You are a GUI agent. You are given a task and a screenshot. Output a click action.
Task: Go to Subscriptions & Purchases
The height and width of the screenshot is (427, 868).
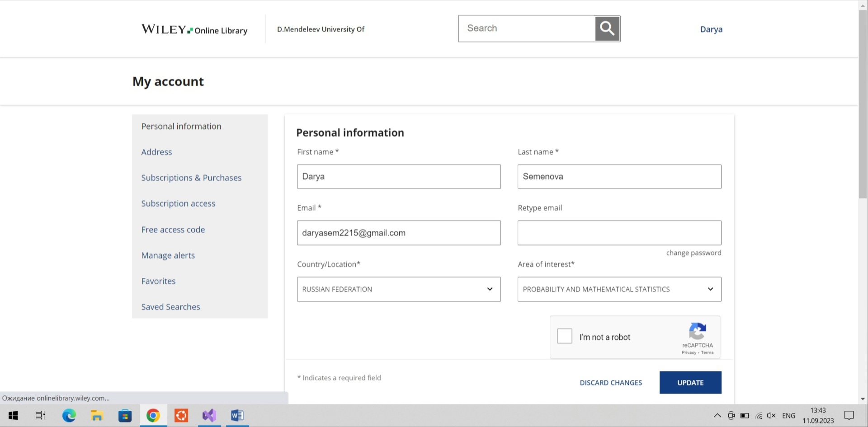tap(191, 178)
